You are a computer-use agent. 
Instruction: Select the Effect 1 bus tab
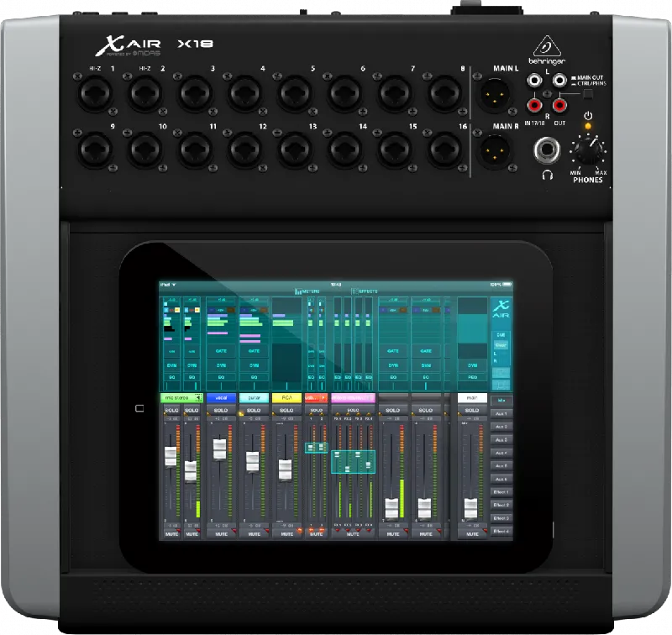pyautogui.click(x=501, y=491)
